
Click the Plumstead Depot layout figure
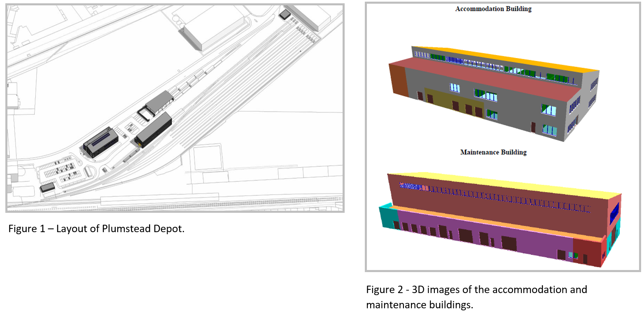tap(175, 108)
